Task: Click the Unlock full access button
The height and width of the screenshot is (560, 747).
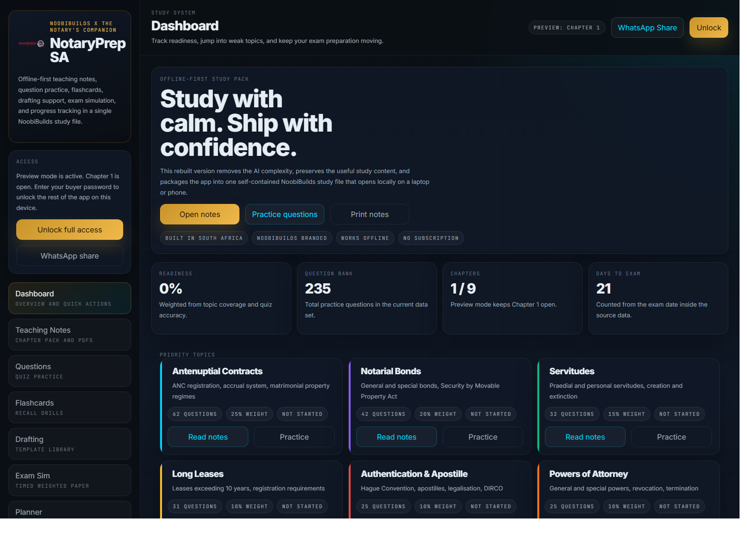Action: pyautogui.click(x=70, y=230)
